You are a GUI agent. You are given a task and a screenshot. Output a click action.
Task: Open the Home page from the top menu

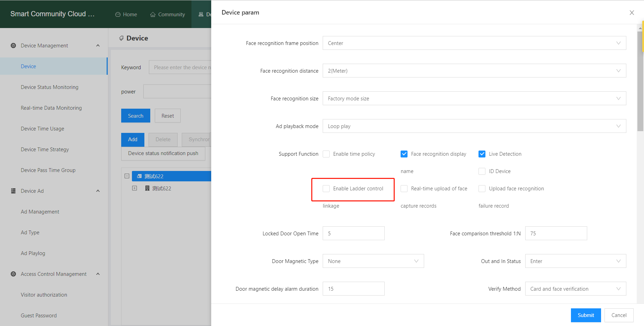(x=126, y=14)
